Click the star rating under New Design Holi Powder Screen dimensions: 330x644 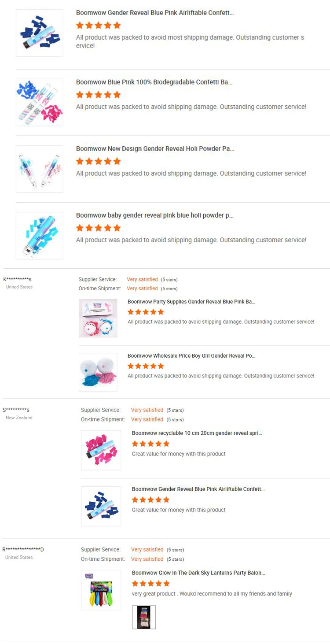click(x=98, y=161)
